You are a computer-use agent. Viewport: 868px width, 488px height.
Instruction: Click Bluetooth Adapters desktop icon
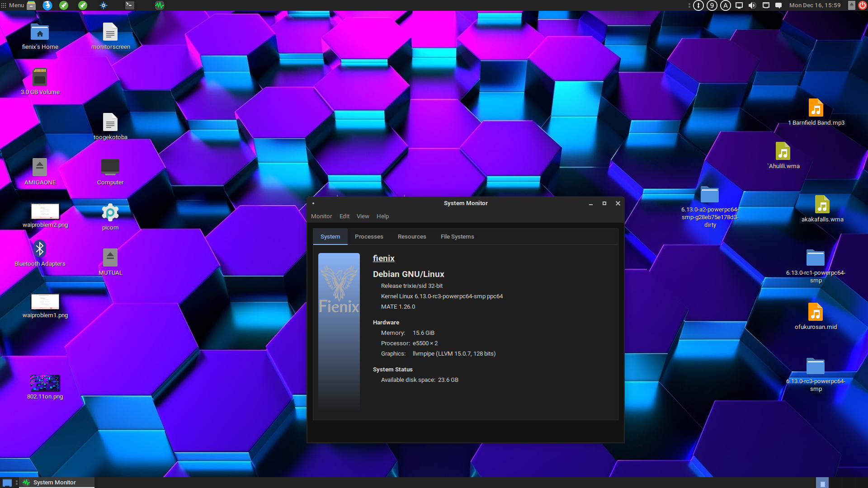(x=40, y=249)
